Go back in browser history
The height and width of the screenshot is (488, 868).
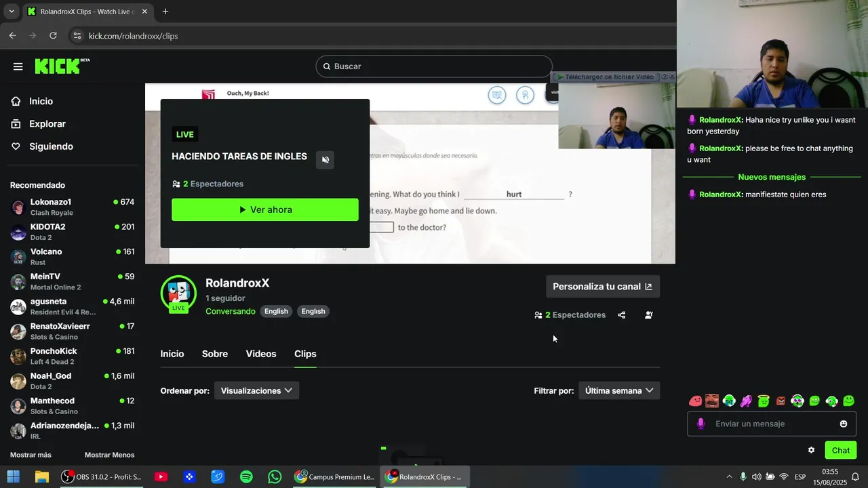pyautogui.click(x=12, y=36)
